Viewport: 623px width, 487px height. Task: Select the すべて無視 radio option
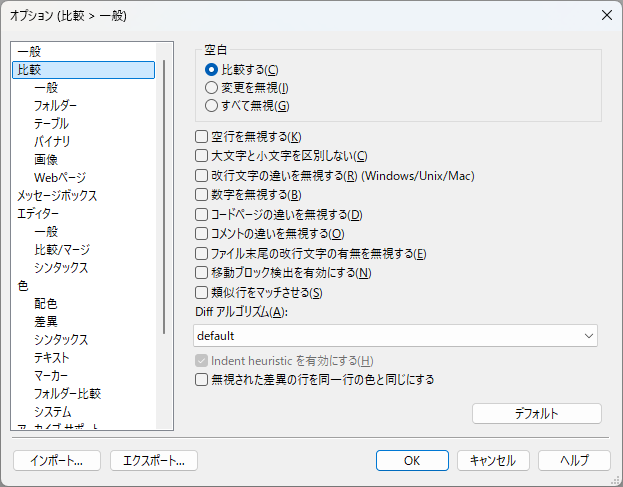(x=211, y=106)
